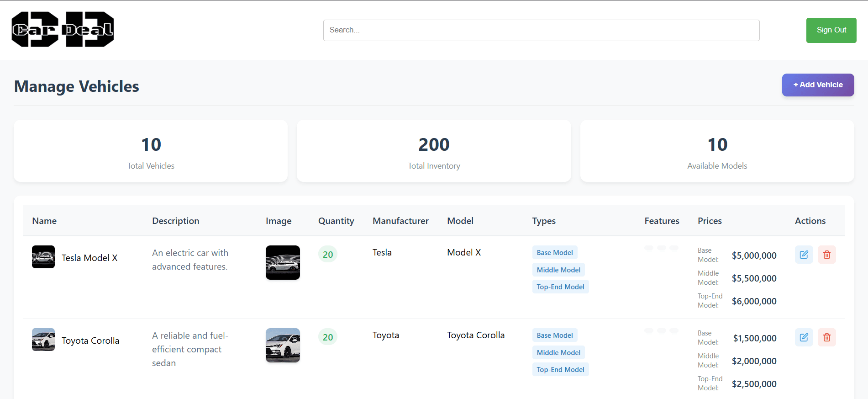Click the Toyota row Base Model tag

[x=555, y=335]
